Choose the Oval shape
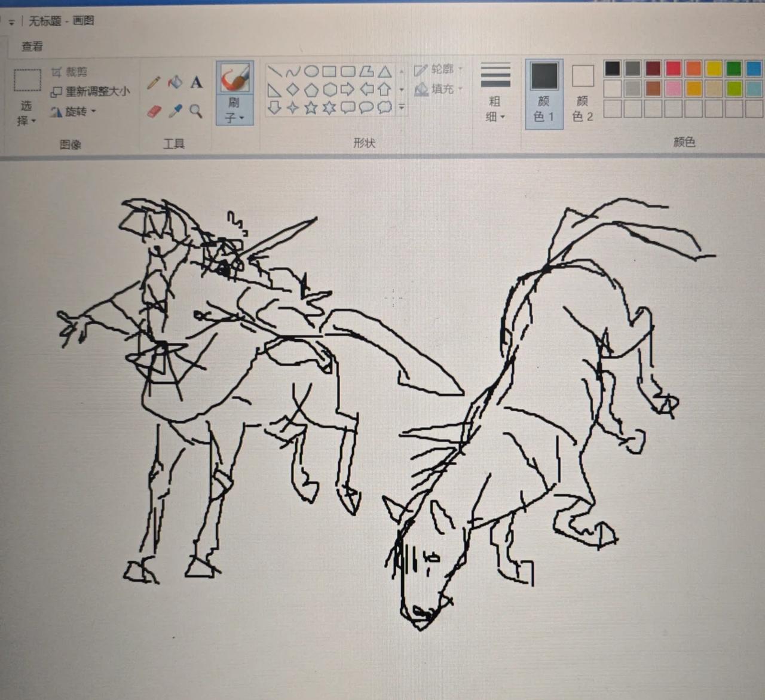The image size is (765, 700). click(x=311, y=72)
